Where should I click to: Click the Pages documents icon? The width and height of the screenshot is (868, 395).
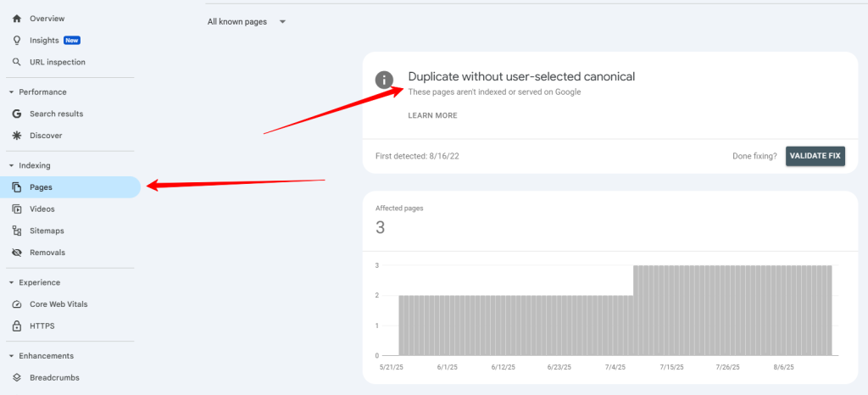tap(17, 187)
